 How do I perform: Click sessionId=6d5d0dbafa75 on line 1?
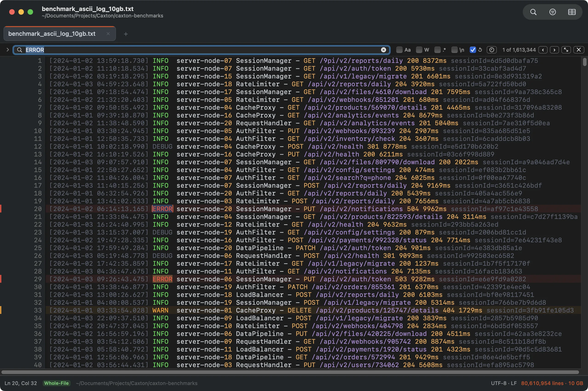click(x=495, y=61)
